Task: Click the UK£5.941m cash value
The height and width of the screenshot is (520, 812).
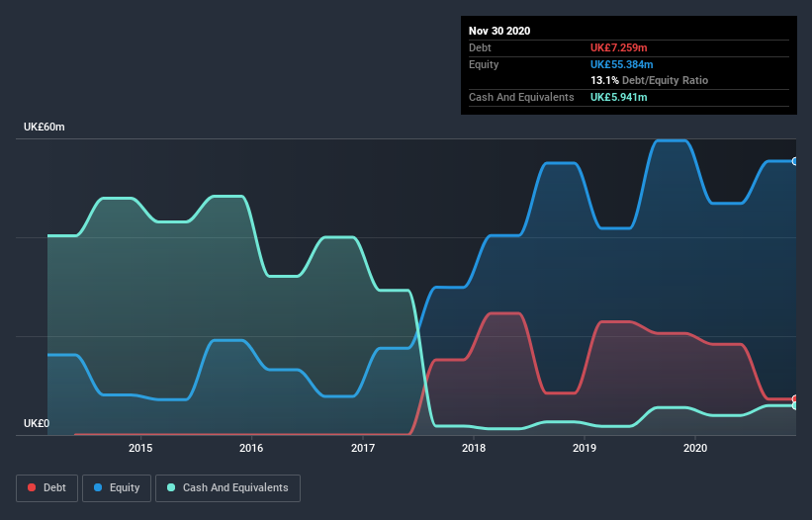Action: pyautogui.click(x=619, y=97)
